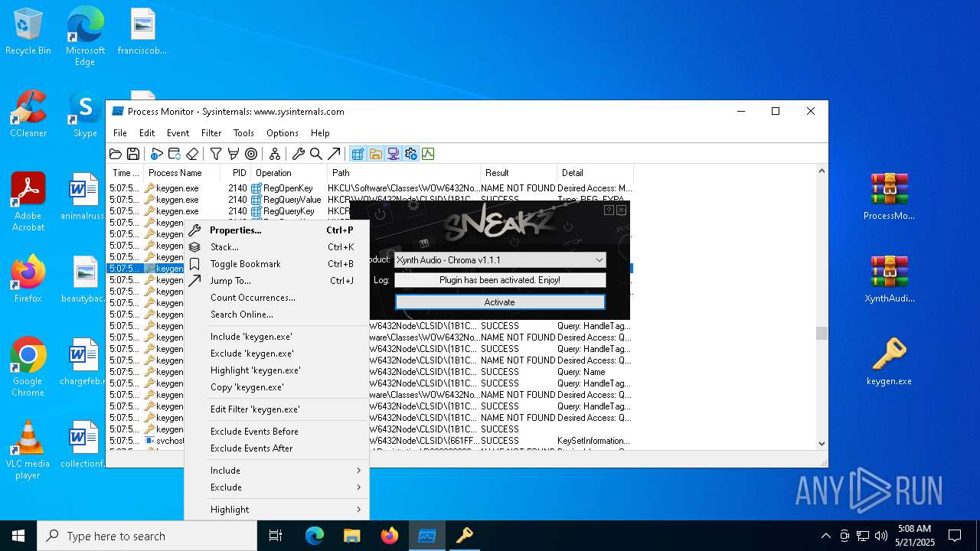Viewport: 980px width, 551px height.
Task: Toggle Show Registry Activity icon
Action: [358, 154]
